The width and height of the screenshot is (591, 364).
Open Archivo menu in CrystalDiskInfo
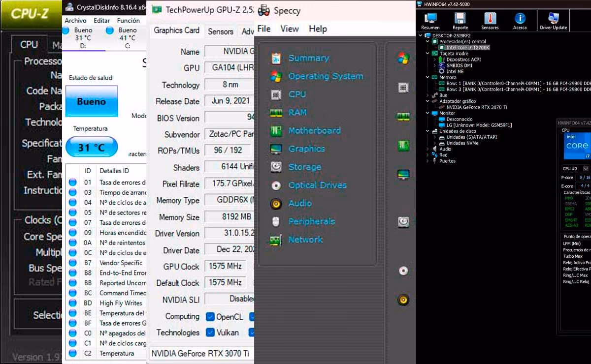(x=75, y=21)
